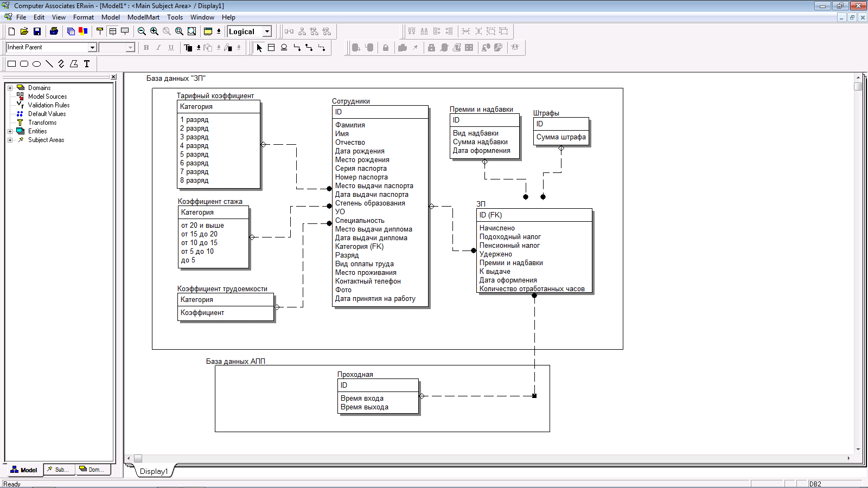This screenshot has width=868, height=488.
Task: Select Model Sources in the tree
Action: pyautogui.click(x=47, y=97)
